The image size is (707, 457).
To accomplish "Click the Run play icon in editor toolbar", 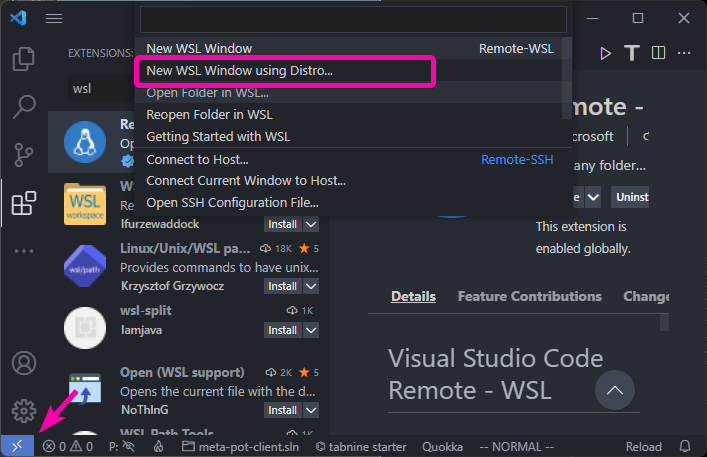I will point(605,54).
